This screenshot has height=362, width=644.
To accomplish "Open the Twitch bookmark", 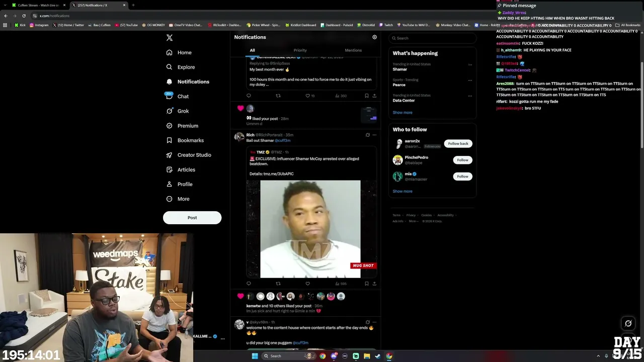I will pyautogui.click(x=386, y=25).
